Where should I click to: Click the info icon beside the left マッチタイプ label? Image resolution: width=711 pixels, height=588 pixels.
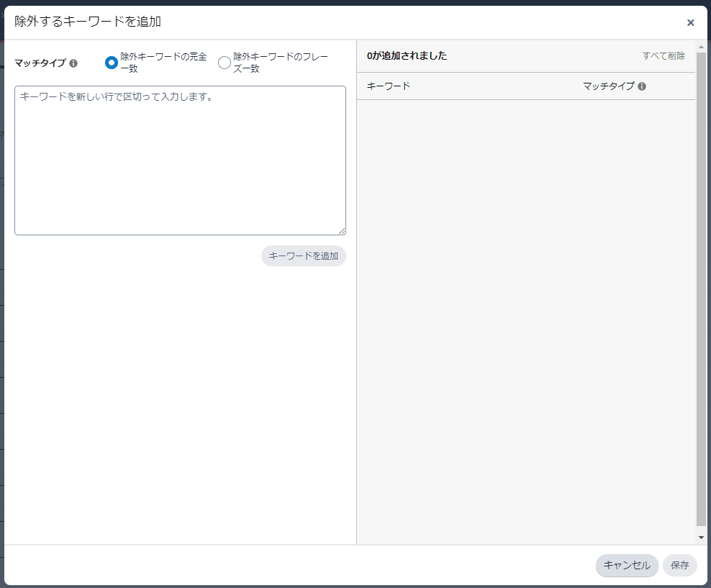73,63
